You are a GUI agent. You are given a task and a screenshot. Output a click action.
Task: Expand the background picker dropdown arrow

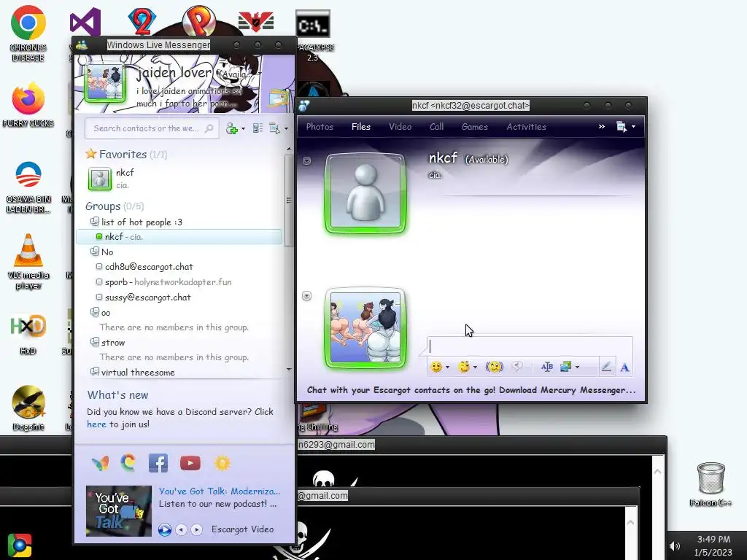pyautogui.click(x=578, y=367)
